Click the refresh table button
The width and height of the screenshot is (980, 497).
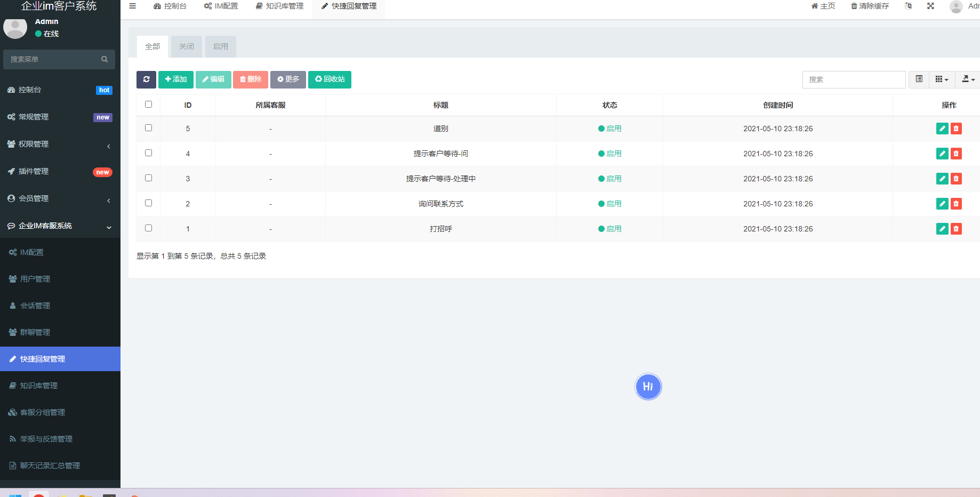pos(146,79)
